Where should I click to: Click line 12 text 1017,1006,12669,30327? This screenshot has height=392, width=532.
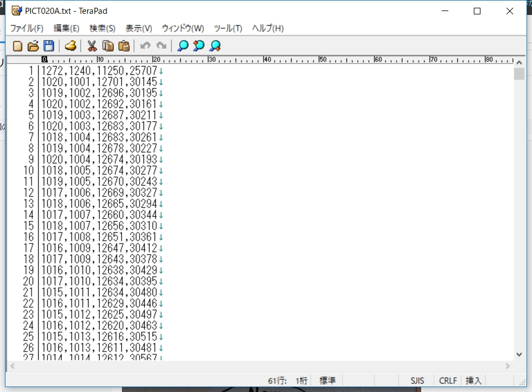tap(99, 193)
